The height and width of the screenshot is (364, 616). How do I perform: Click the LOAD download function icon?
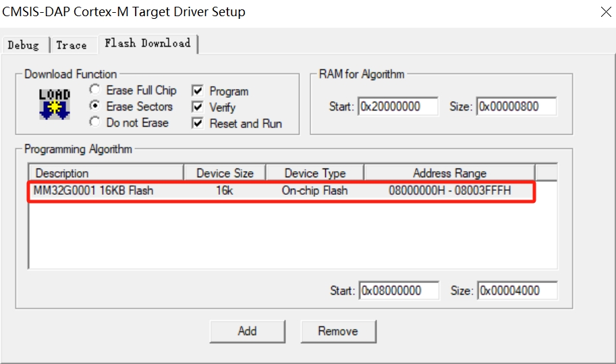(x=54, y=104)
